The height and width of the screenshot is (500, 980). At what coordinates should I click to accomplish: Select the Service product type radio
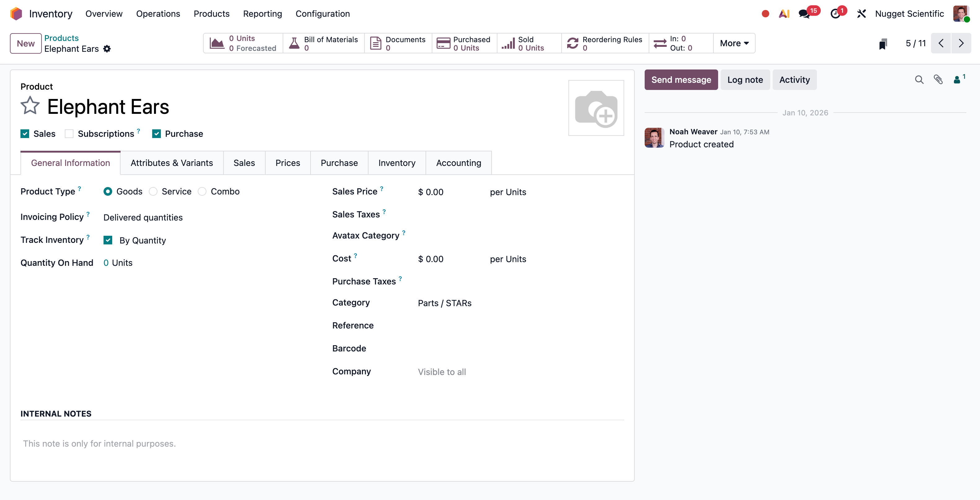click(x=153, y=192)
